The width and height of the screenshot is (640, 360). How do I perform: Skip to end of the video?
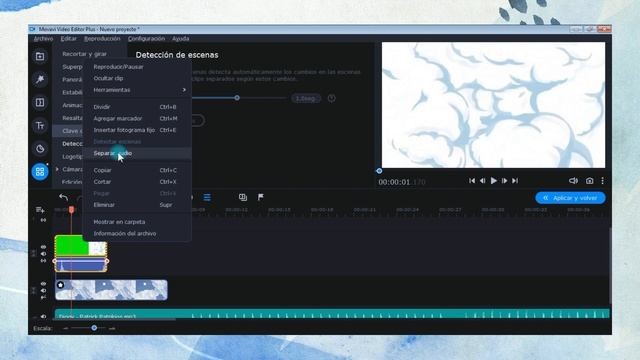pos(515,180)
